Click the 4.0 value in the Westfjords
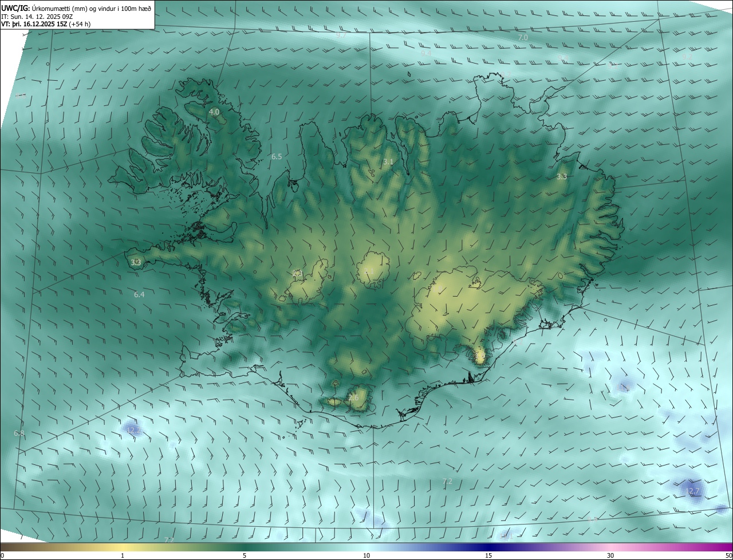733x560 pixels. [214, 112]
